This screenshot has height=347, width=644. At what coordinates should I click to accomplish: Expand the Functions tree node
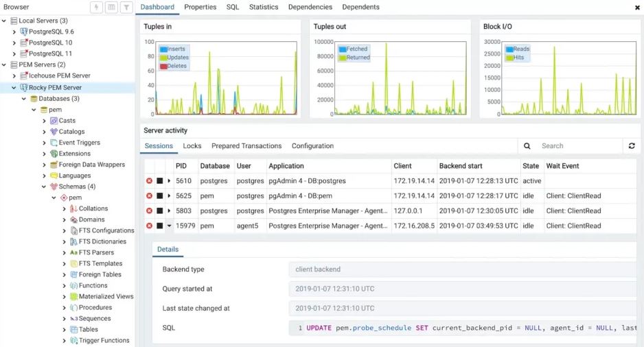coord(64,285)
